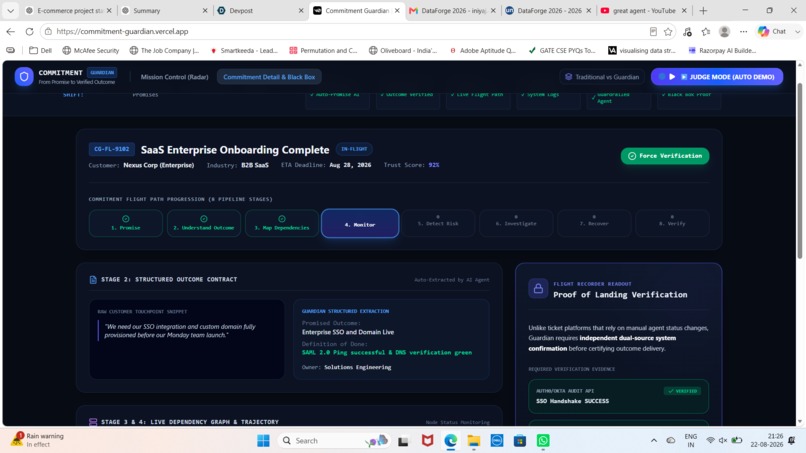The height and width of the screenshot is (453, 806).
Task: Open File Explorer from taskbar
Action: click(473, 441)
